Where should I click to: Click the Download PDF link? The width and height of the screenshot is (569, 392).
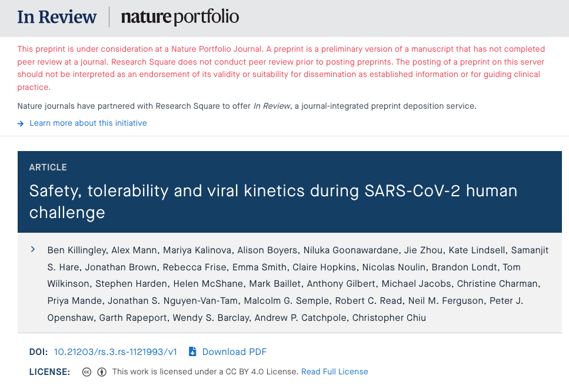coord(234,352)
